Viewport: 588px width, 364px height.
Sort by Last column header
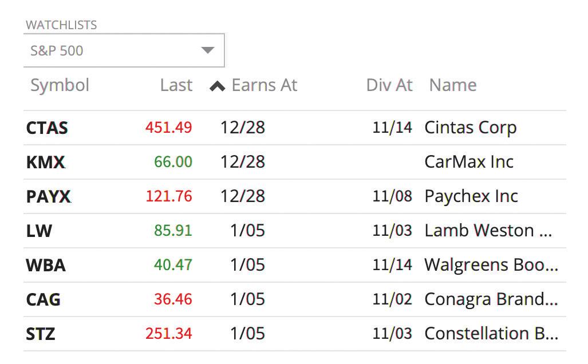(x=176, y=85)
